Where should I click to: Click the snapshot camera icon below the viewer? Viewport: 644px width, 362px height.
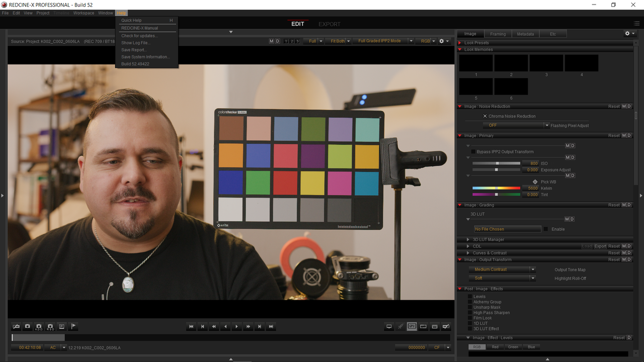pyautogui.click(x=28, y=326)
